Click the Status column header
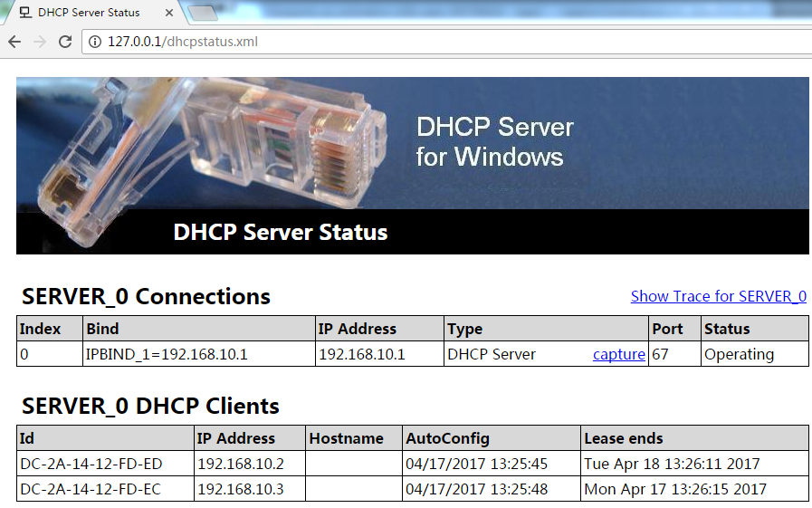Viewport: 812px width, 508px height. pos(755,329)
